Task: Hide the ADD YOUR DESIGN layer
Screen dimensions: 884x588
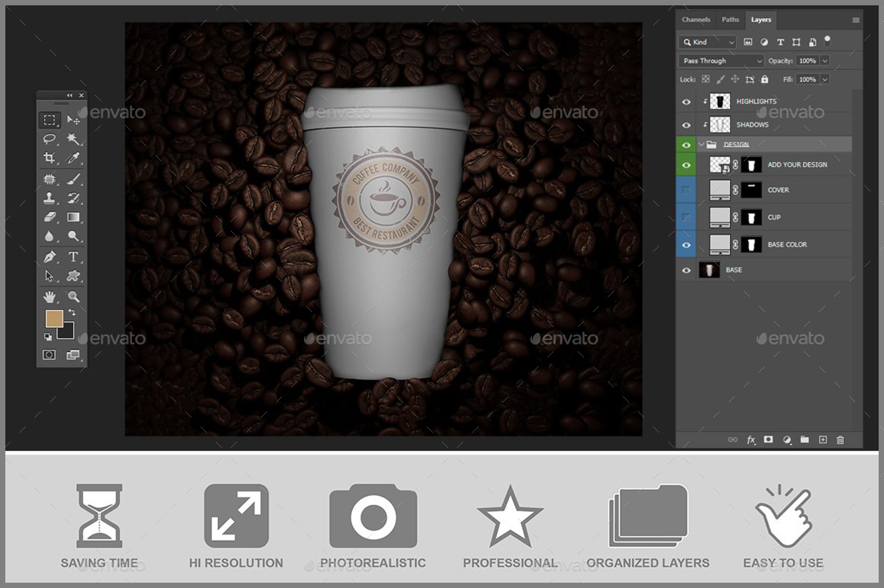Action: pos(686,165)
